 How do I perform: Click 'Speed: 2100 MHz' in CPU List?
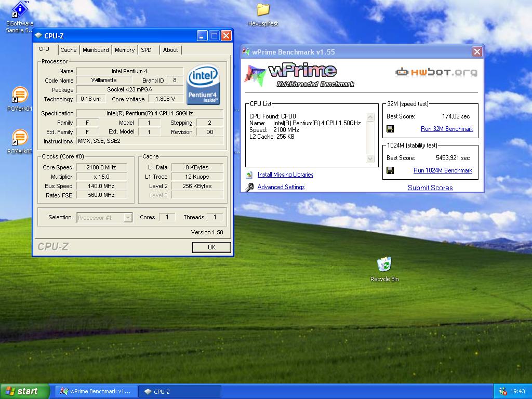tap(274, 130)
